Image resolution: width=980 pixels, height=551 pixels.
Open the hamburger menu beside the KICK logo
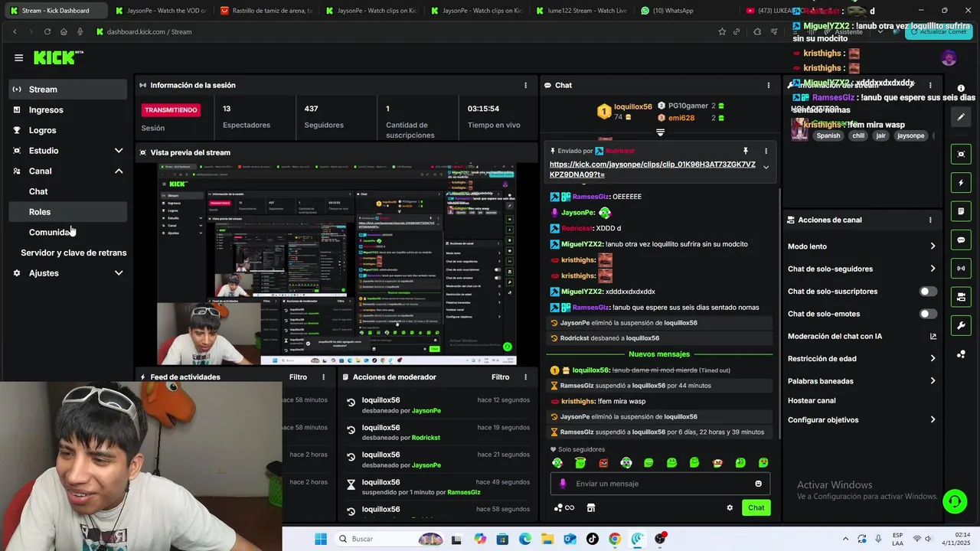[x=18, y=57]
